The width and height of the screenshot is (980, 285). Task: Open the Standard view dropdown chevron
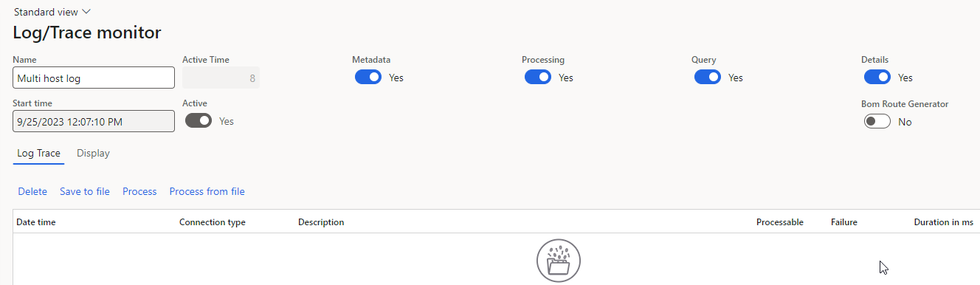coord(86,12)
